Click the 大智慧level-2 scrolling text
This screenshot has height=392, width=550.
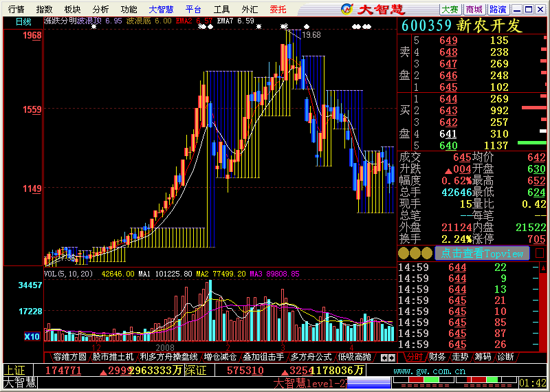(310, 383)
